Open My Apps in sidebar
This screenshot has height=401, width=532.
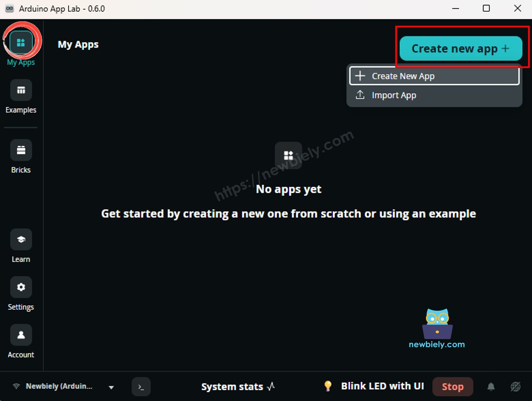(x=21, y=43)
